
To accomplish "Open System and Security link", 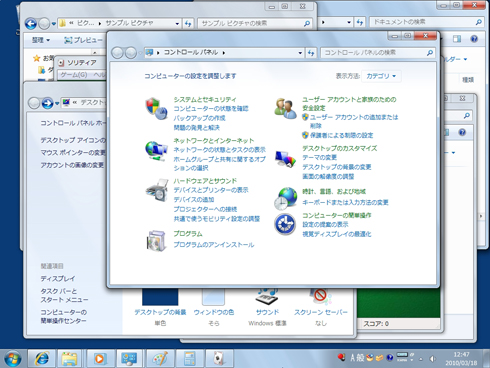I will [205, 99].
